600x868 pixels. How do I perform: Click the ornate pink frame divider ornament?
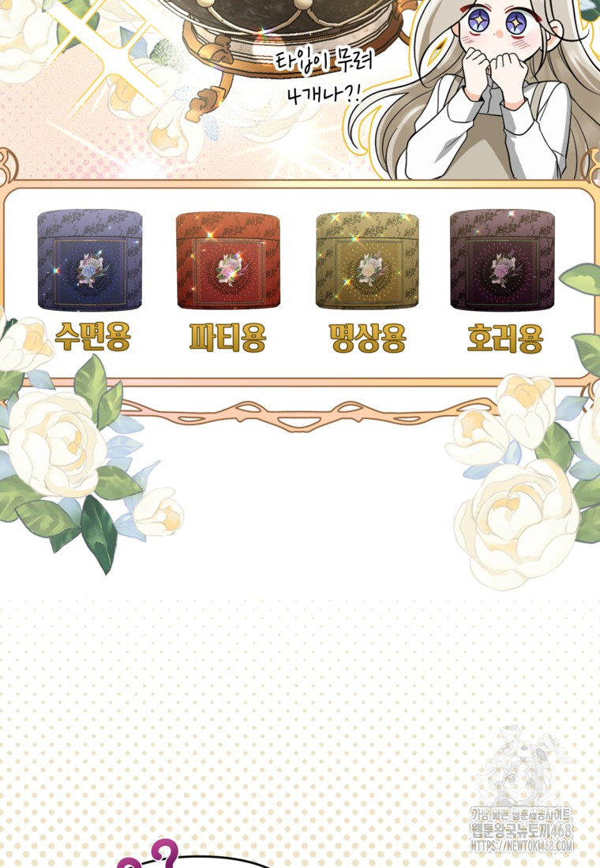click(299, 413)
